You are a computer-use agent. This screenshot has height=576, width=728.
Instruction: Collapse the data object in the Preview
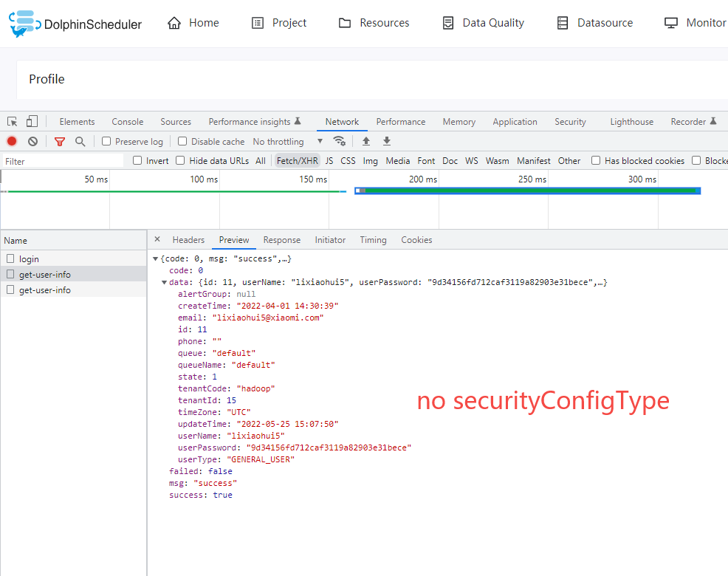point(163,281)
